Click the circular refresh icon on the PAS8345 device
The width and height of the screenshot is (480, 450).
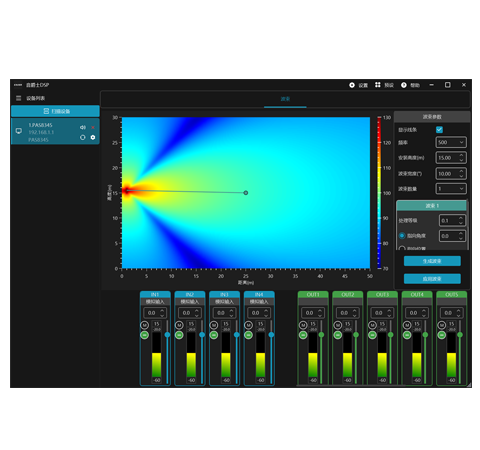pos(83,137)
